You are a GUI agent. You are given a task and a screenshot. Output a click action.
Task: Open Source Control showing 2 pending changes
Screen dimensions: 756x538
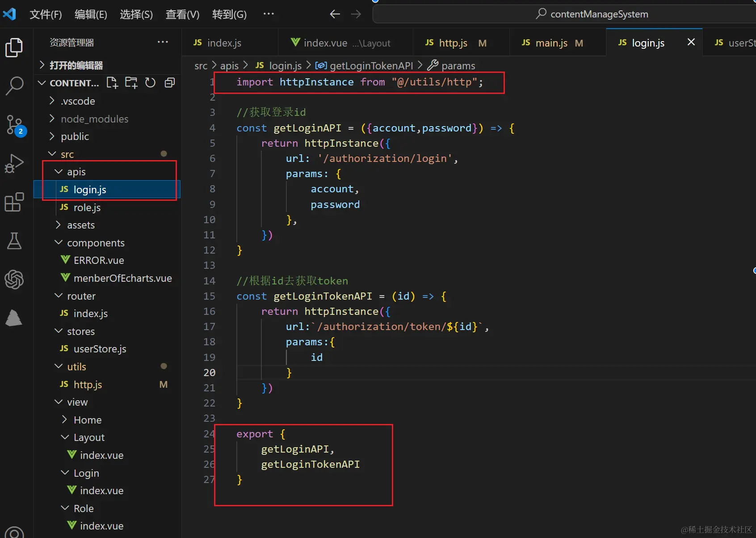click(15, 125)
